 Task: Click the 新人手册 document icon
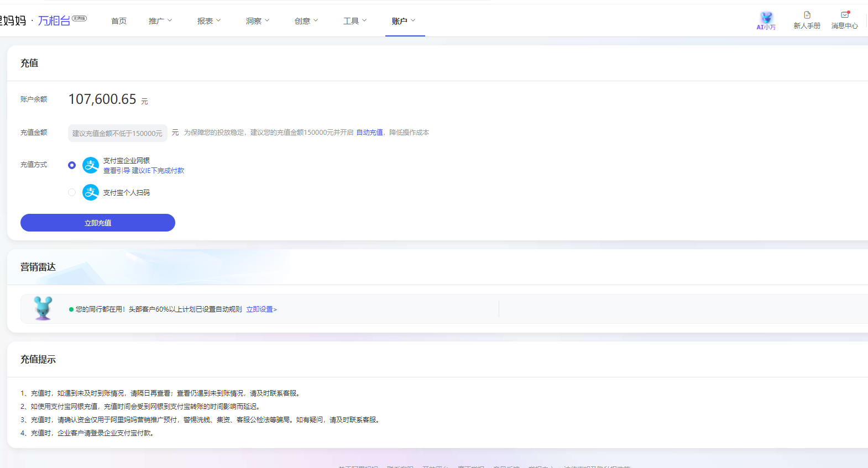click(x=807, y=15)
